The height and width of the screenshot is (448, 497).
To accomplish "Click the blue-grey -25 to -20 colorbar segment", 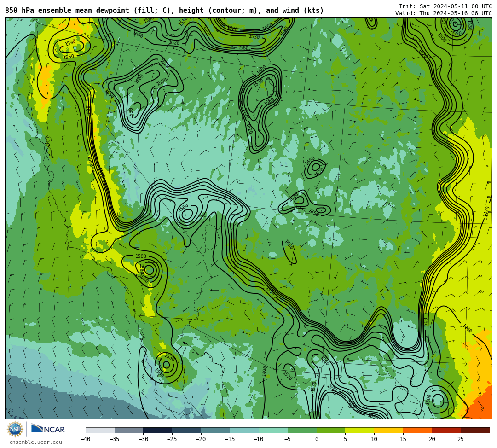I will click(x=187, y=430).
